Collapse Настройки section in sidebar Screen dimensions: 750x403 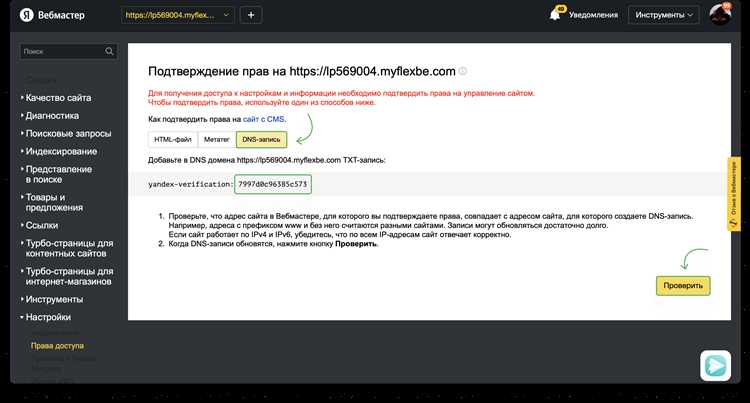(46, 317)
